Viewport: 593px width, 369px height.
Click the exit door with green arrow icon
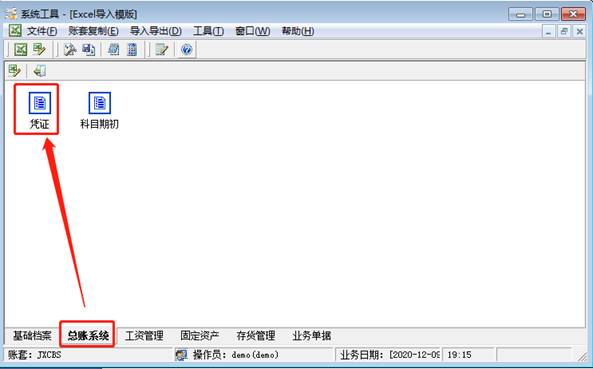coord(40,71)
